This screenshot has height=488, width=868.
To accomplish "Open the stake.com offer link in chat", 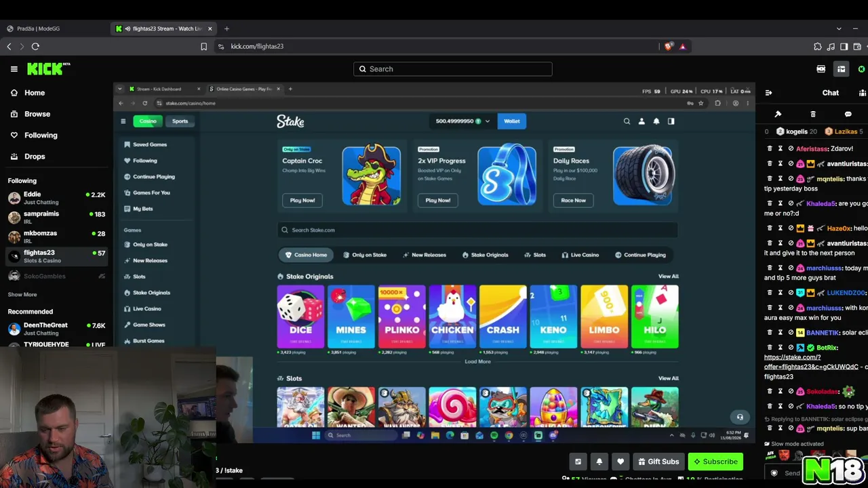I will [811, 362].
